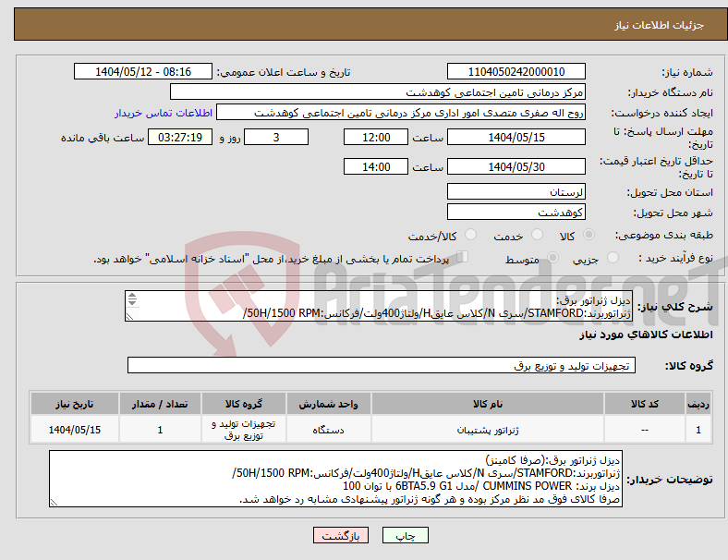Click the requester field روح اله صفری

point(401,113)
